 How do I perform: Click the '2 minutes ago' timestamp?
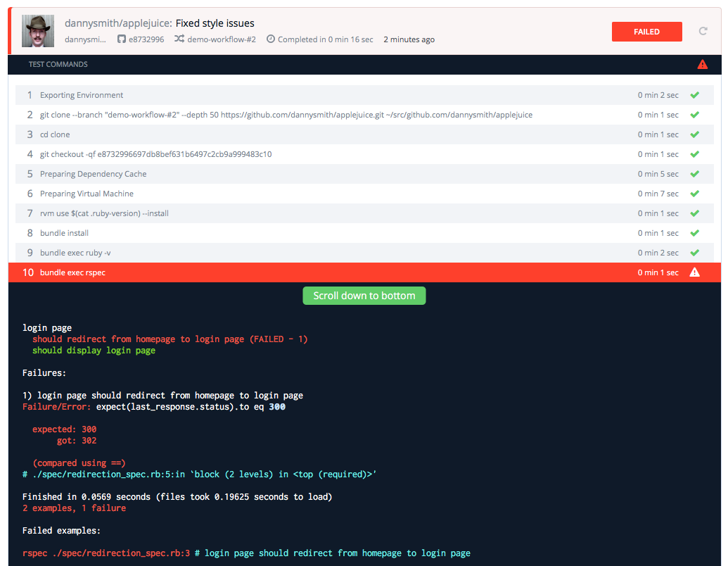click(x=409, y=39)
